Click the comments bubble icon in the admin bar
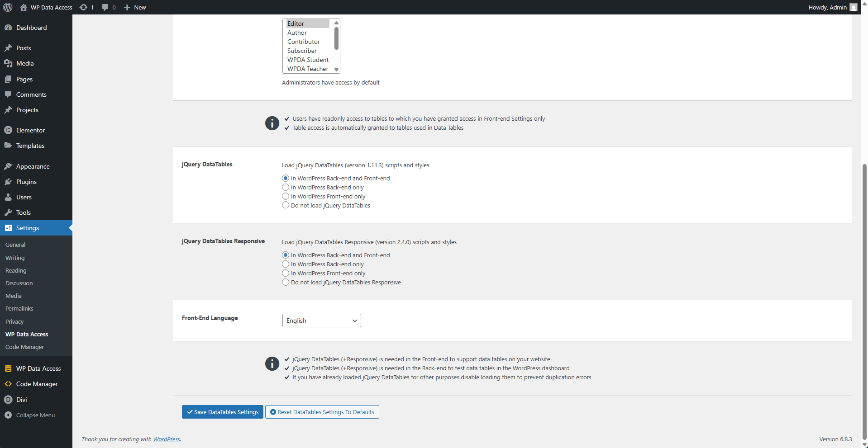Screen dimensions: 868x448 (x=105, y=7)
